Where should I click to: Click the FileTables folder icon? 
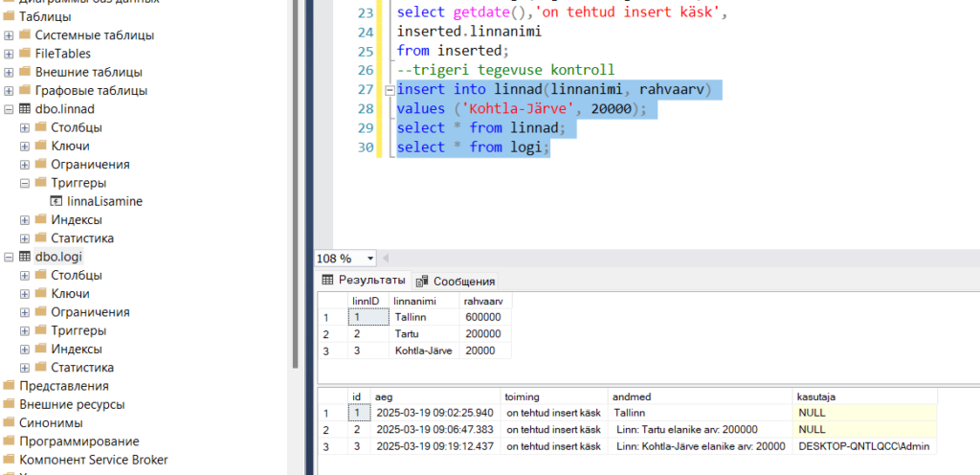coord(24,54)
